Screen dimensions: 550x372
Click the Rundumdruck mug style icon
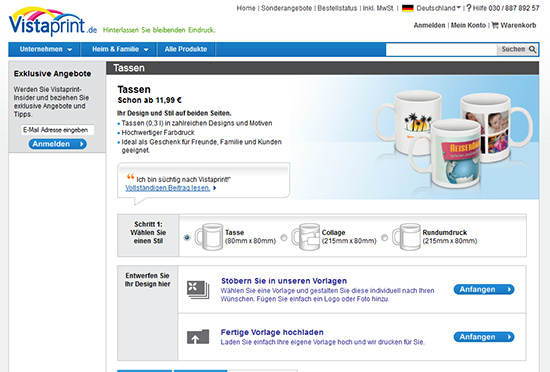[407, 237]
